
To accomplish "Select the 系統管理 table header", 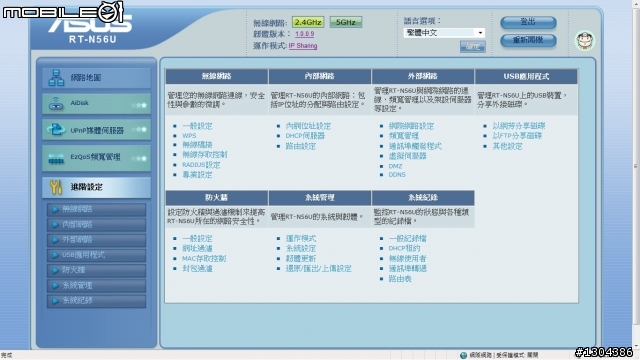I will pyautogui.click(x=320, y=198).
